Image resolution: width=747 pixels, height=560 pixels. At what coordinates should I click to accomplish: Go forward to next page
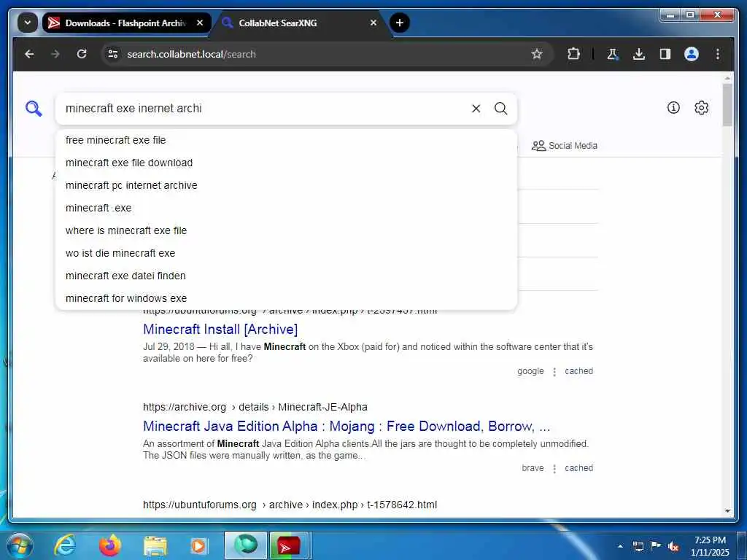[55, 54]
